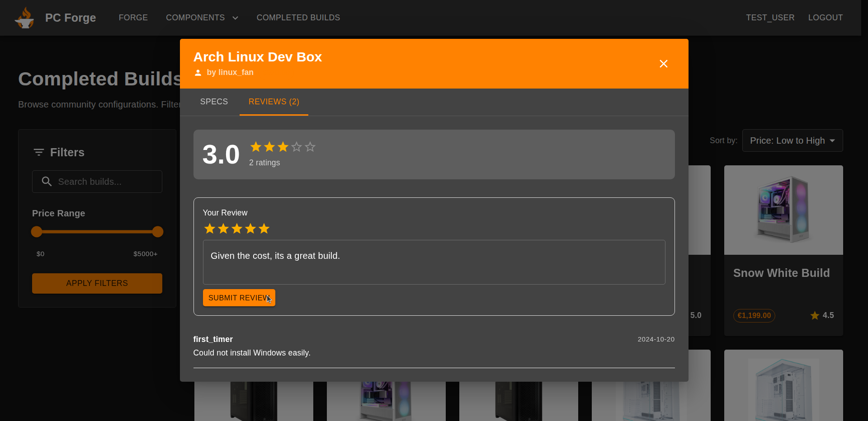Click the search magnifier icon in Filters
The width and height of the screenshot is (868, 421).
pos(47,182)
